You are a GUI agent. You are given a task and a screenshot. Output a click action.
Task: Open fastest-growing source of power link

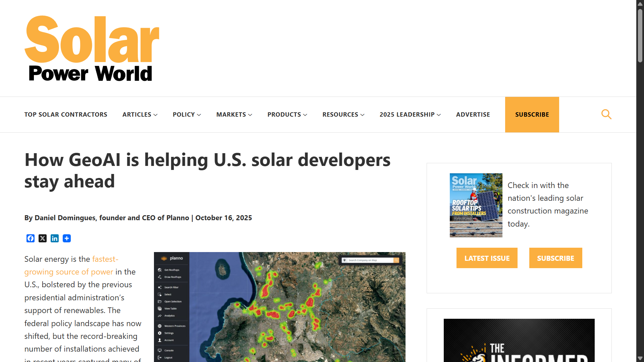tap(69, 272)
